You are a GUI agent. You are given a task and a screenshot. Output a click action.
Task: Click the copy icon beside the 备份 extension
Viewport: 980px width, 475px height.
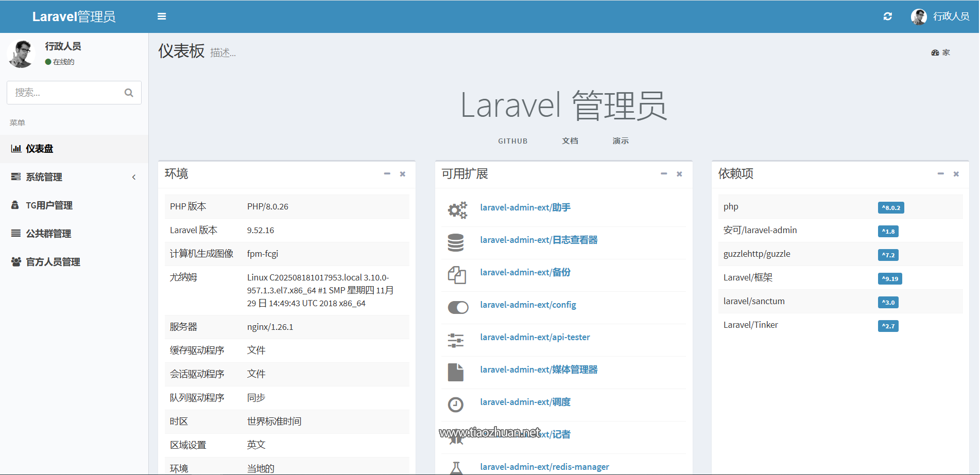(456, 275)
